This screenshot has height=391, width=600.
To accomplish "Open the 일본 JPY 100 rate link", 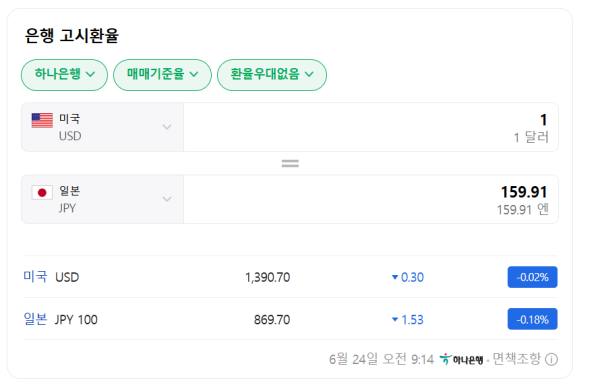I will 60,319.
